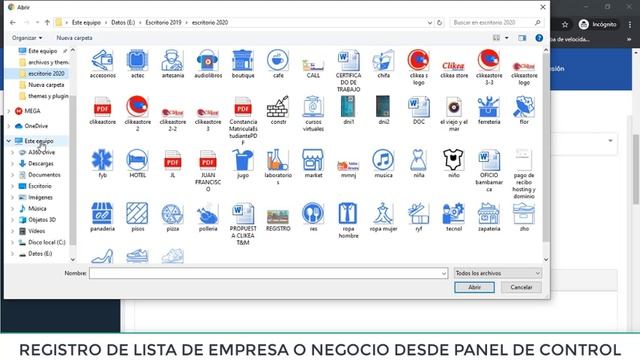The image size is (640, 360).
Task: Go up one folder level arrow
Action: click(x=47, y=22)
